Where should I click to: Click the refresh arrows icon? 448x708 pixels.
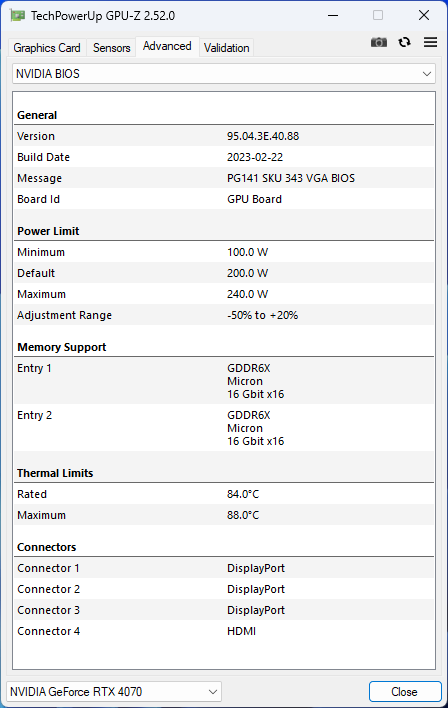(x=404, y=42)
